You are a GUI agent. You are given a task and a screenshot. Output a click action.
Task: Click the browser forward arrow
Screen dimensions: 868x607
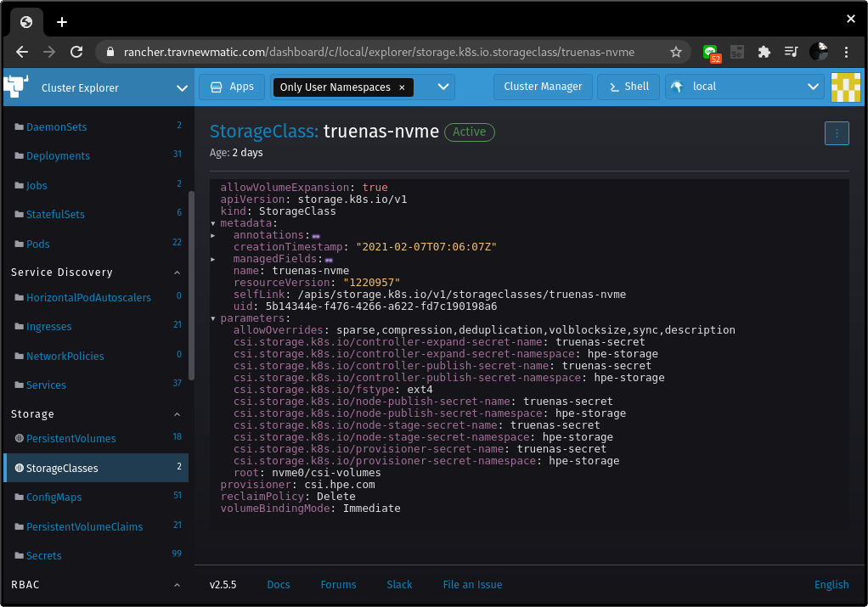coord(49,52)
